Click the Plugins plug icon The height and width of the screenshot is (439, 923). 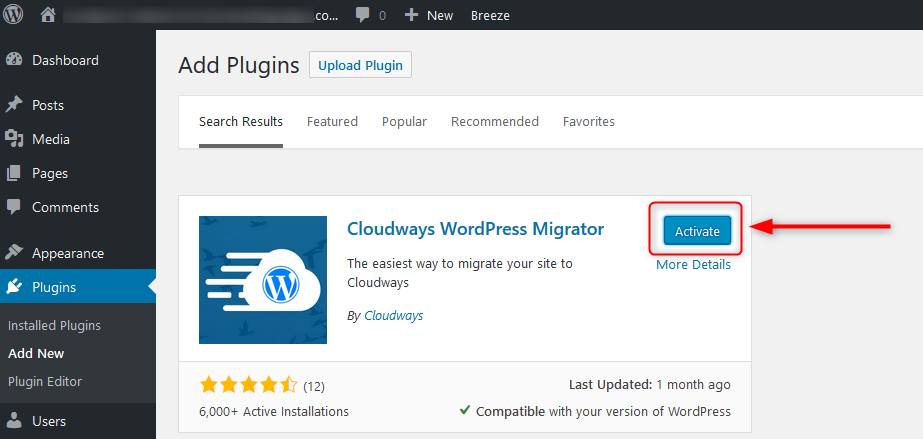(14, 287)
